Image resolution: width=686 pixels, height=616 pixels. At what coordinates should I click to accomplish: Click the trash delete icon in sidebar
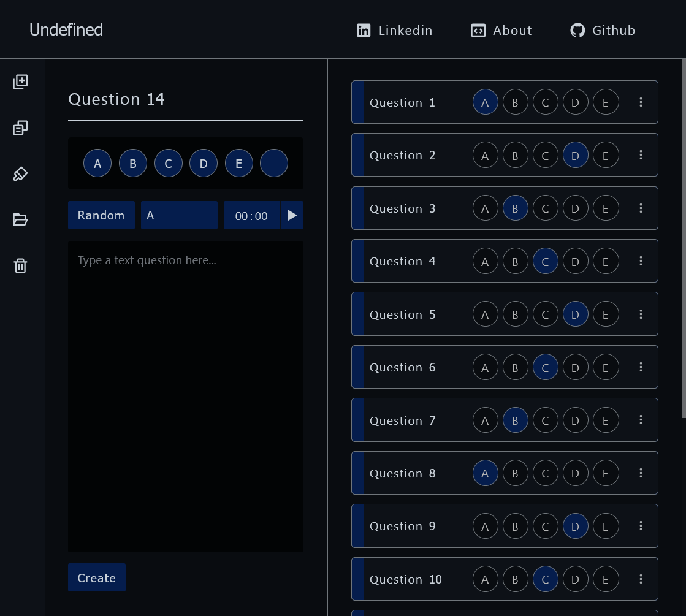(21, 265)
